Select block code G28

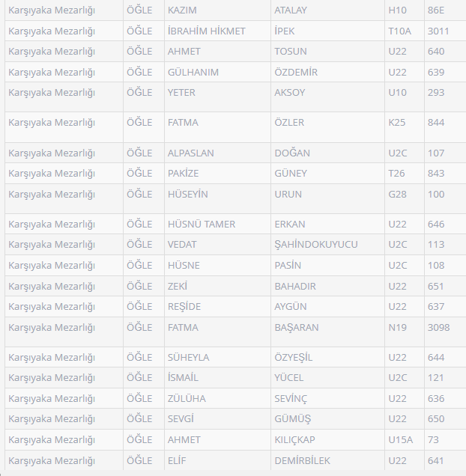tap(397, 195)
